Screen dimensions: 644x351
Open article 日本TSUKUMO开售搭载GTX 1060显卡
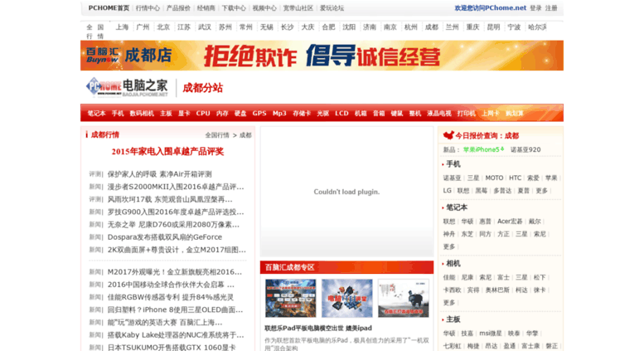(x=172, y=348)
